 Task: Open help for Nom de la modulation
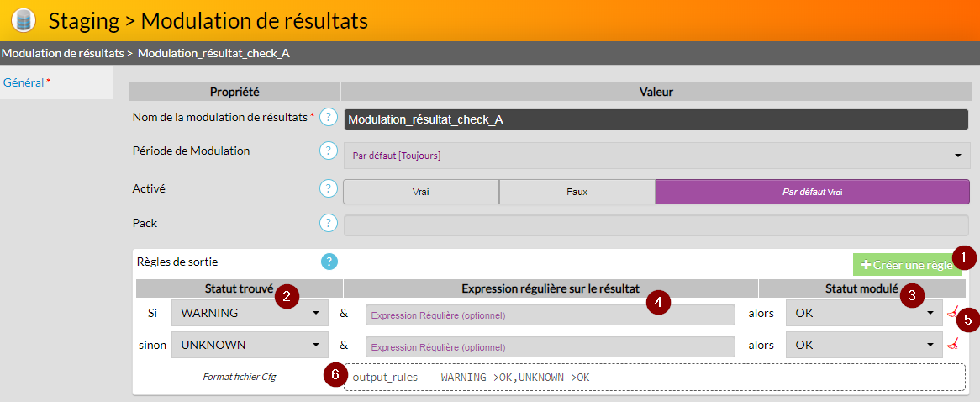(329, 118)
